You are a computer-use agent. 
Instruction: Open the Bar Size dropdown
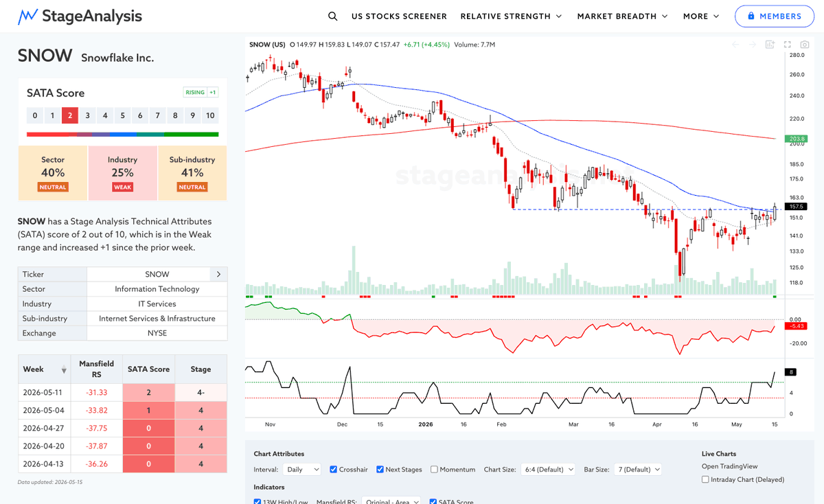click(x=638, y=470)
